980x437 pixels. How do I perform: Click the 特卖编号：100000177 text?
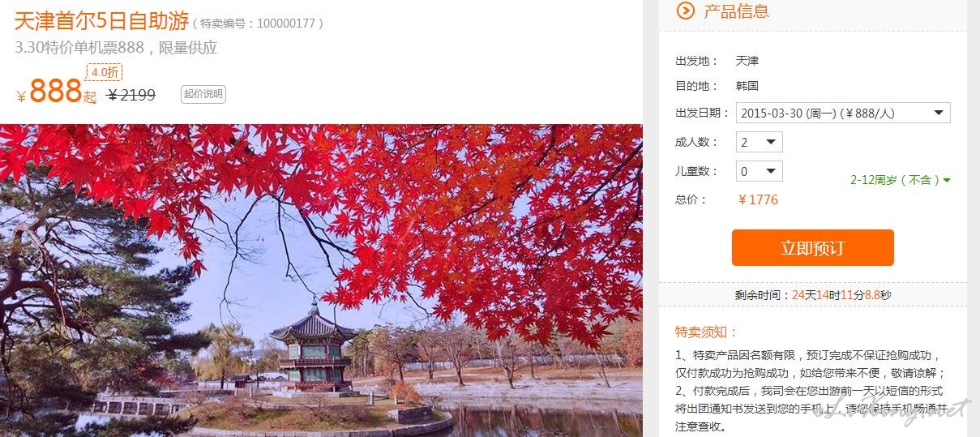point(258,24)
